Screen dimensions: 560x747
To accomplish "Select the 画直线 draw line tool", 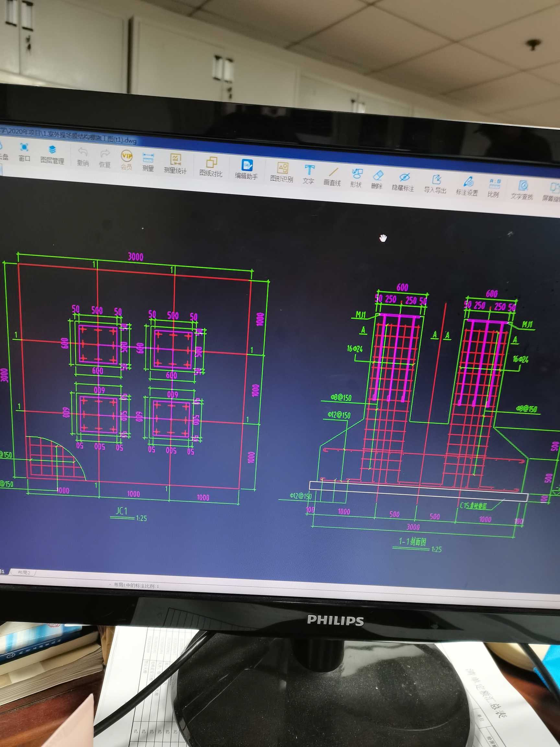I will (332, 177).
